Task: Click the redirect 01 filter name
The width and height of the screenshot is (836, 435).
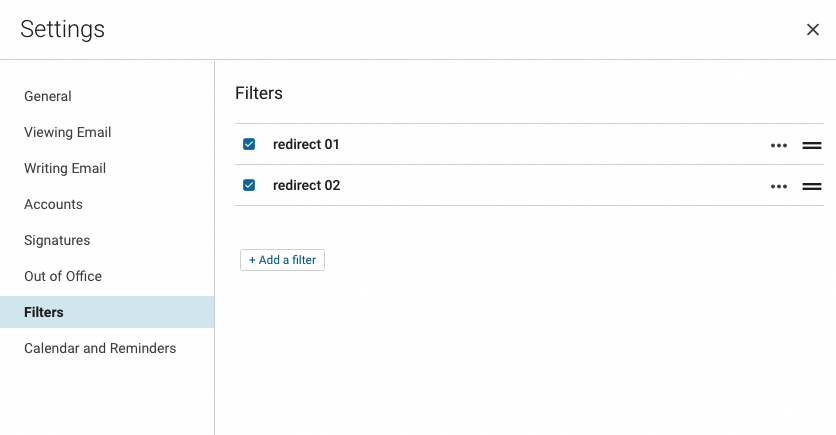Action: pos(306,144)
